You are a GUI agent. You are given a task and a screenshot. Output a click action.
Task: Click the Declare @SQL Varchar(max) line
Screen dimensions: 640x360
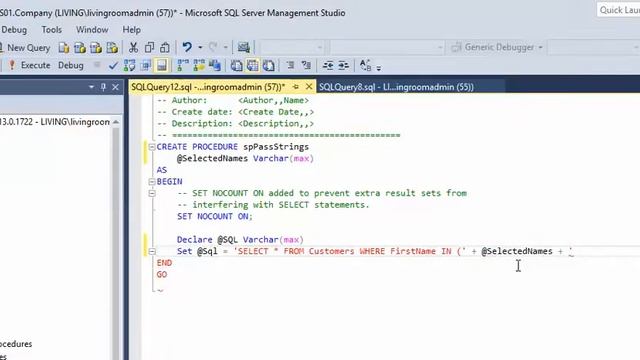(240, 240)
